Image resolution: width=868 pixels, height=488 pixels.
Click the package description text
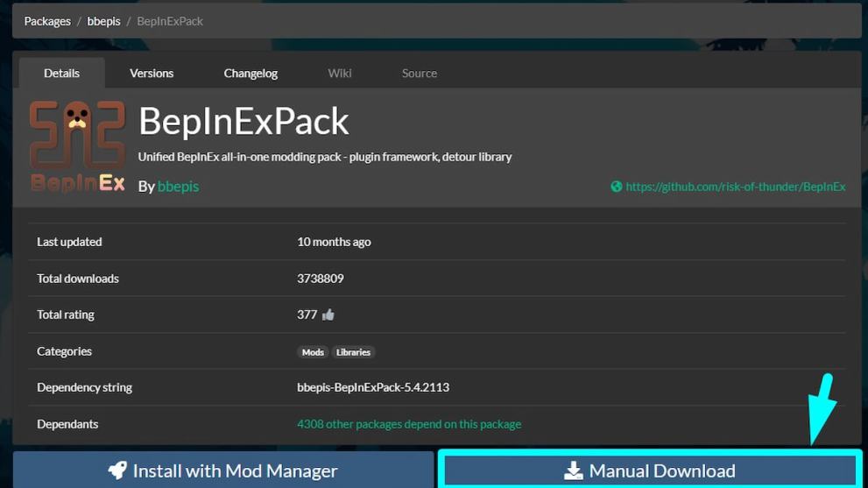point(325,157)
